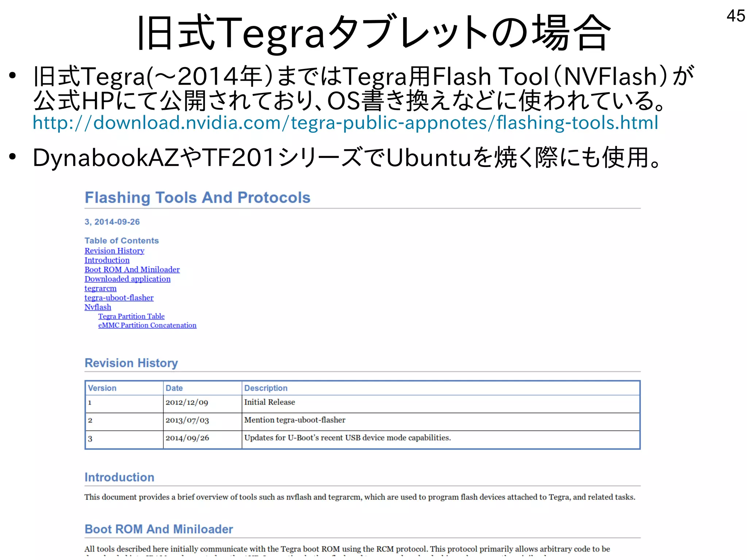Open the Downloaded application link
The width and height of the screenshot is (747, 560).
[127, 279]
